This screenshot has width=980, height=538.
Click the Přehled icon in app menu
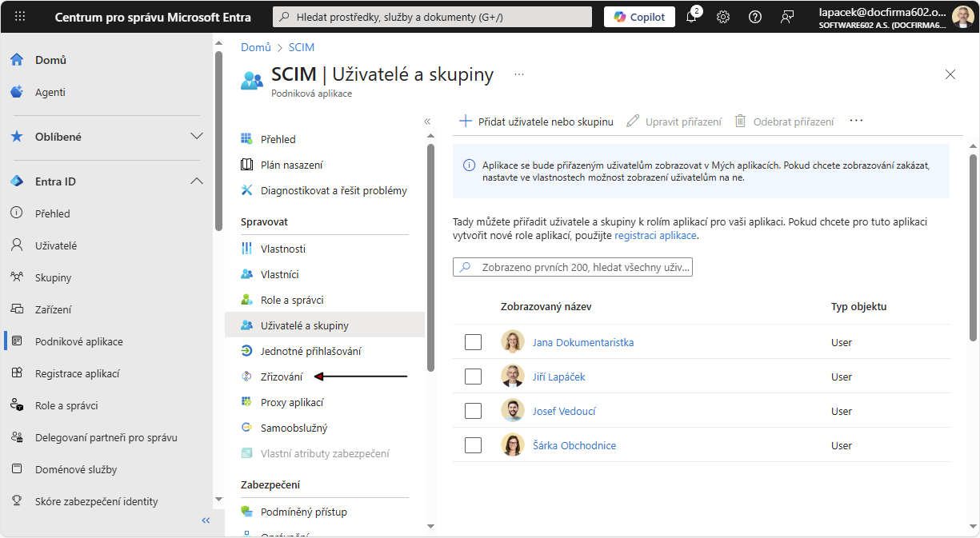click(246, 139)
